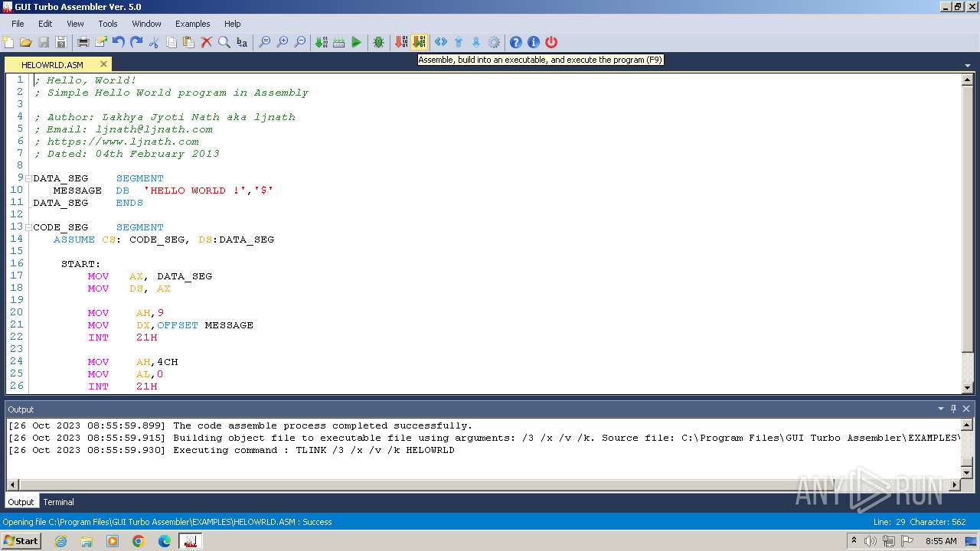Click the Print toolbar icon
Image resolution: width=980 pixels, height=551 pixels.
(x=83, y=42)
